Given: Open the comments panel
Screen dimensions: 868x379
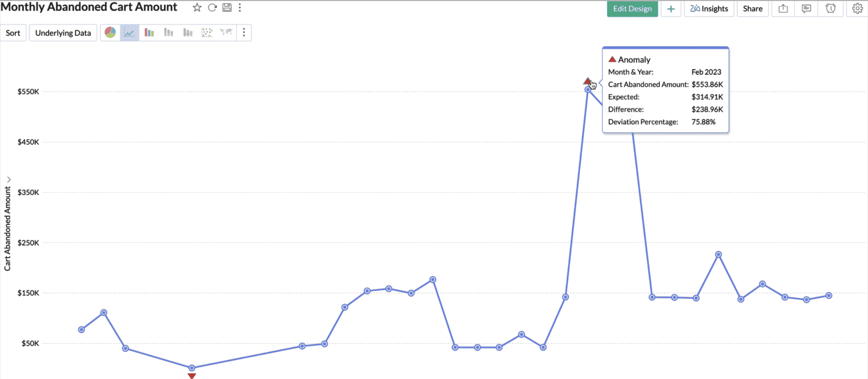Looking at the screenshot, I should [806, 9].
